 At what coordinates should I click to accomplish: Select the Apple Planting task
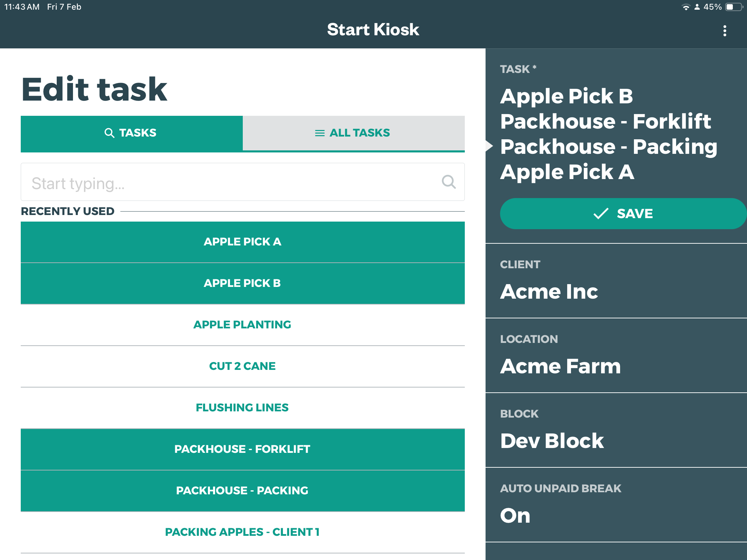coord(242,325)
